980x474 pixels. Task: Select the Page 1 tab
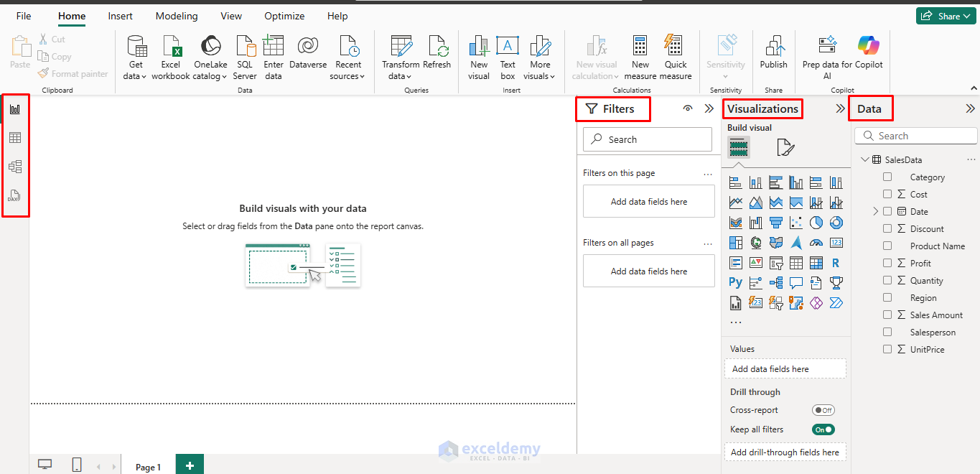point(148,467)
